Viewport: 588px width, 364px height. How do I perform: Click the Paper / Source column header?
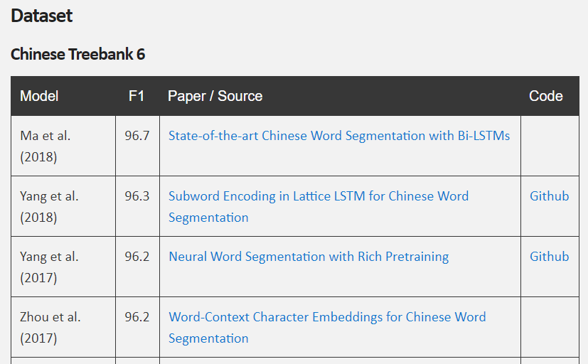tap(215, 96)
